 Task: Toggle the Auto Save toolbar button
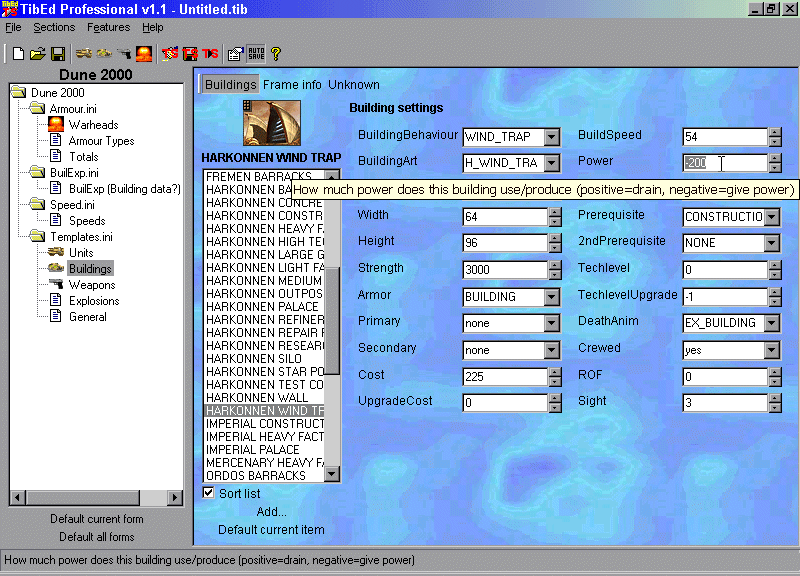pos(256,54)
